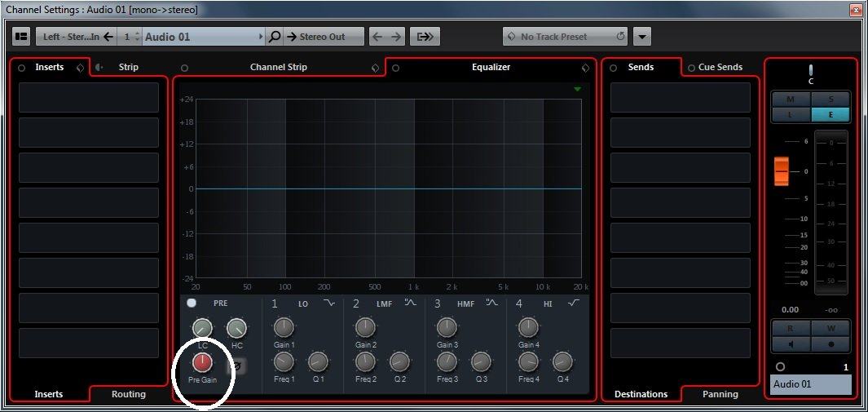Switch to the Routing tab
The width and height of the screenshot is (868, 412).
tap(128, 394)
